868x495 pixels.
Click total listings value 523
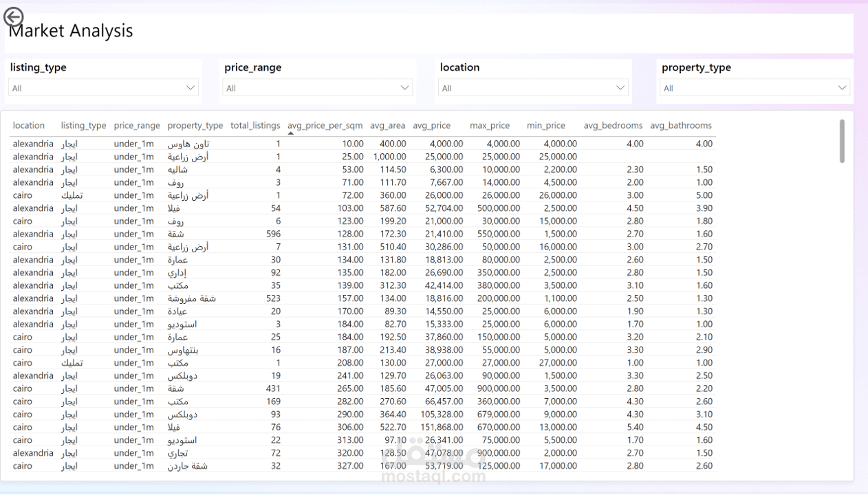[273, 298]
